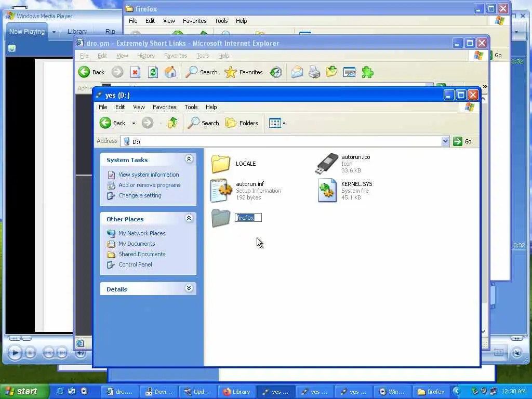Select the autorun.inf setup file icon

[221, 190]
